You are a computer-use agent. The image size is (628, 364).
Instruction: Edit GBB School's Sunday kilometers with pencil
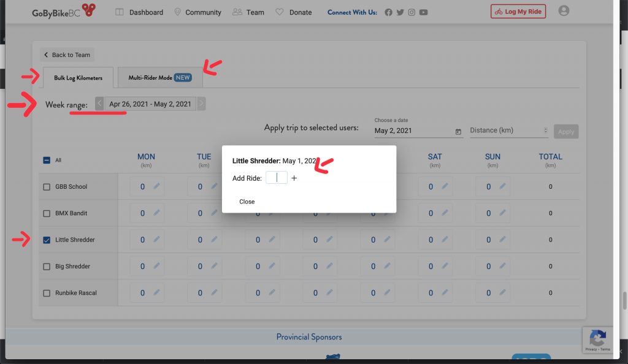503,186
